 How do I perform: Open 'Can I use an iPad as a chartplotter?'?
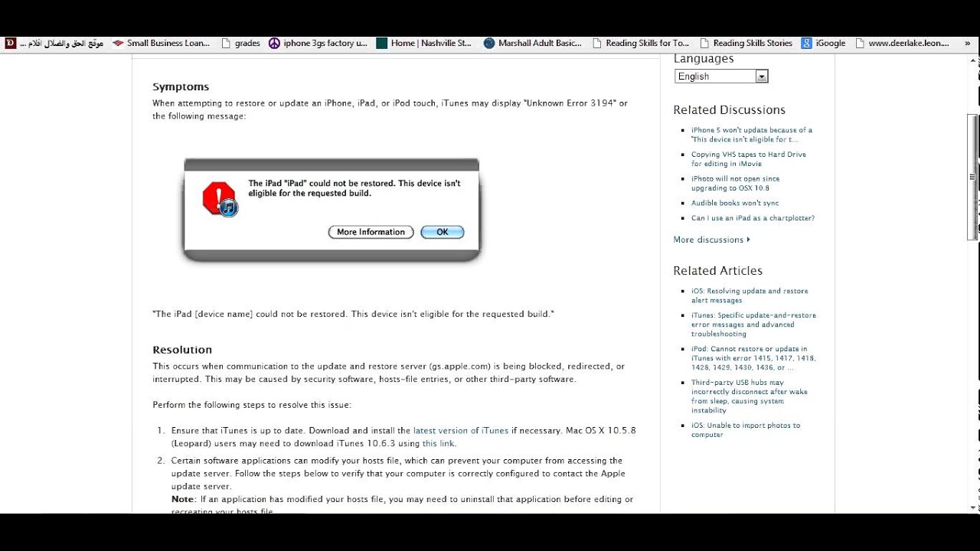click(x=753, y=218)
